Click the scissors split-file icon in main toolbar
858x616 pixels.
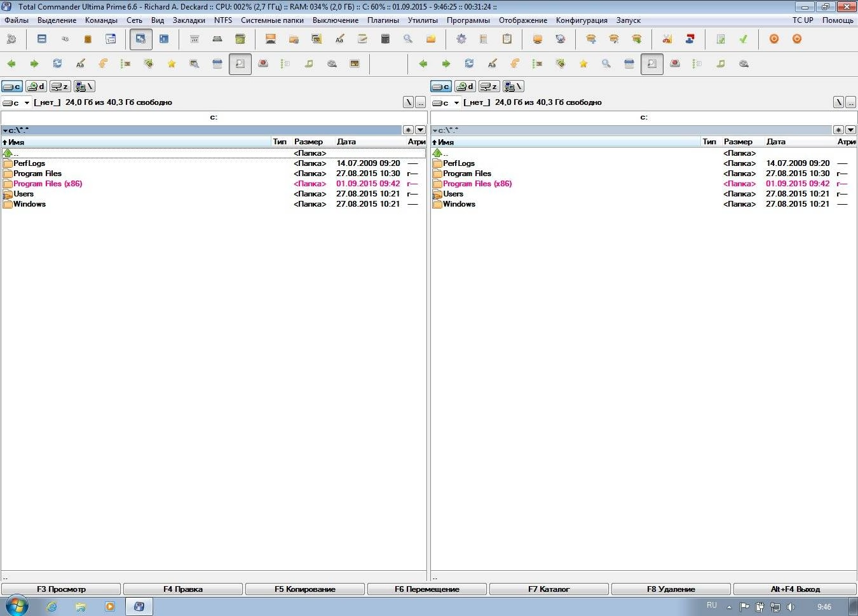click(667, 39)
